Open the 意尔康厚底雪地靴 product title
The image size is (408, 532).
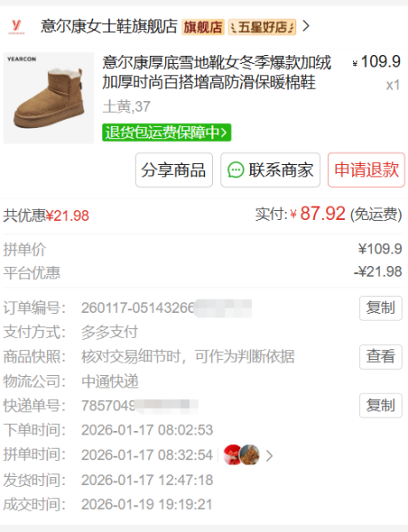(216, 73)
